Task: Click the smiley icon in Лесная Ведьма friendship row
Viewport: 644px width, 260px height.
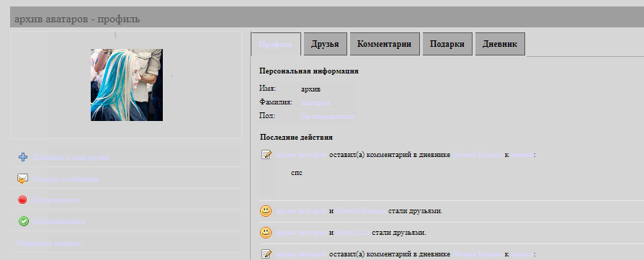Action: 266,211
